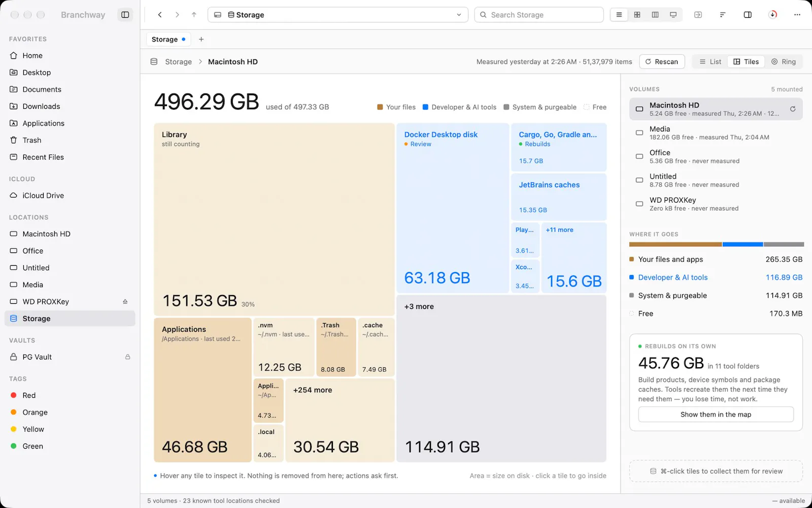This screenshot has height=508, width=812.
Task: Click Show them in the map
Action: [716, 415]
